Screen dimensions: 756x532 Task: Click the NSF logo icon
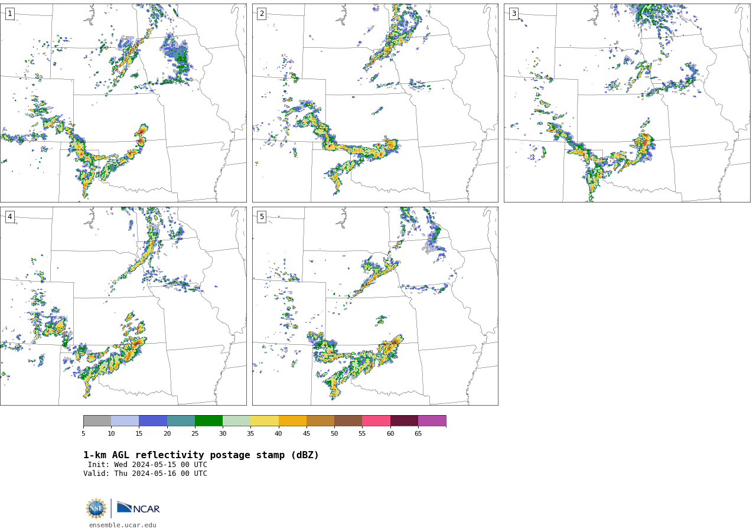click(x=96, y=508)
